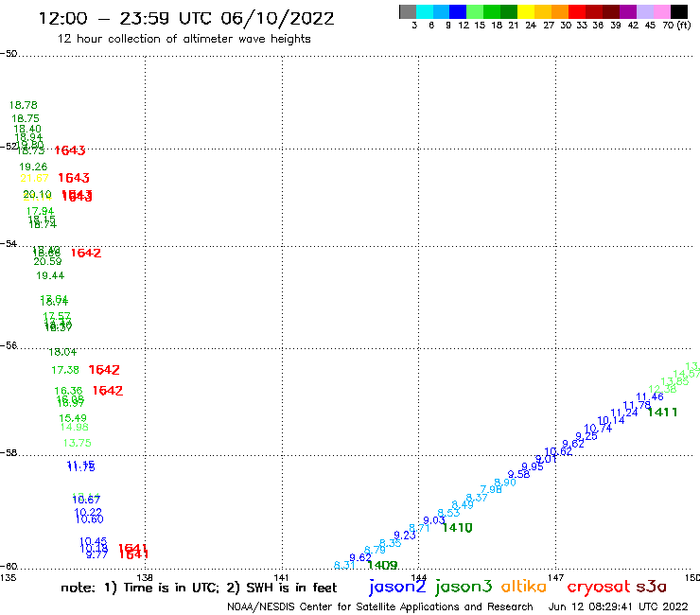This screenshot has width=700, height=615.
Task: Click the NOAA/NESDIS Center credit line
Action: [x=380, y=606]
